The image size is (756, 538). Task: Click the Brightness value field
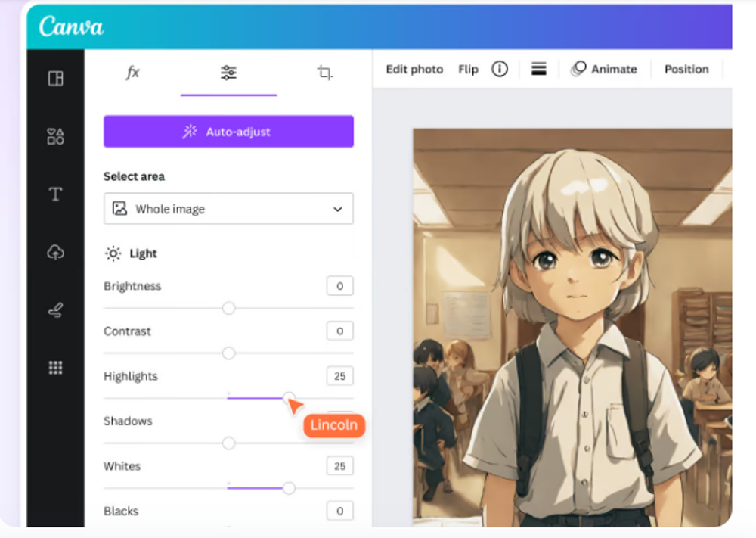coord(339,285)
